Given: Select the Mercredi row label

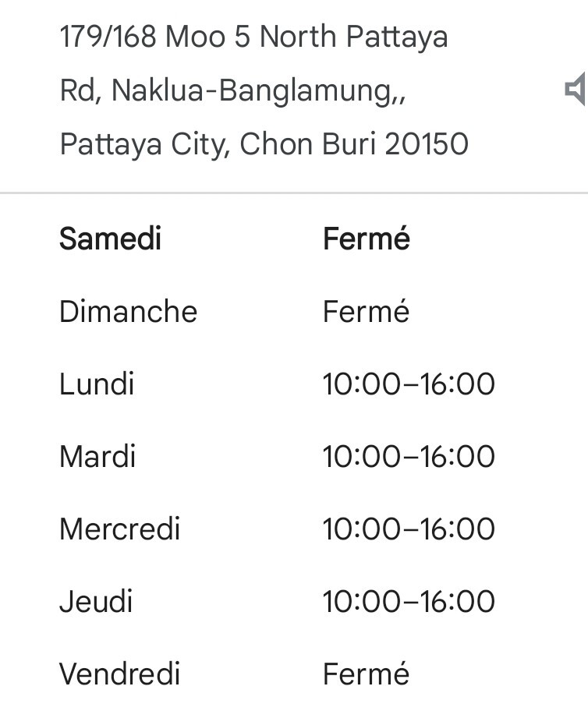Looking at the screenshot, I should 119,529.
